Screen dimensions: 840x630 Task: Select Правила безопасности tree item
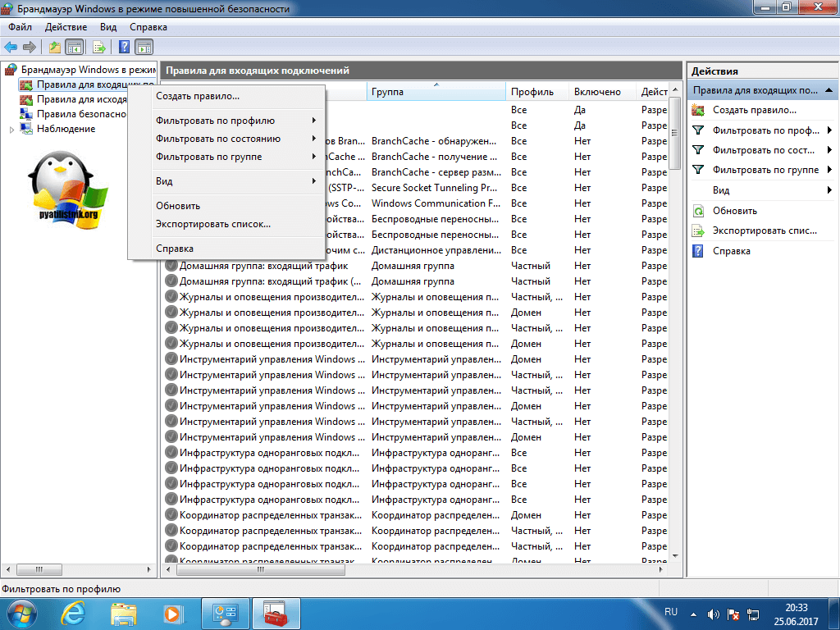81,114
